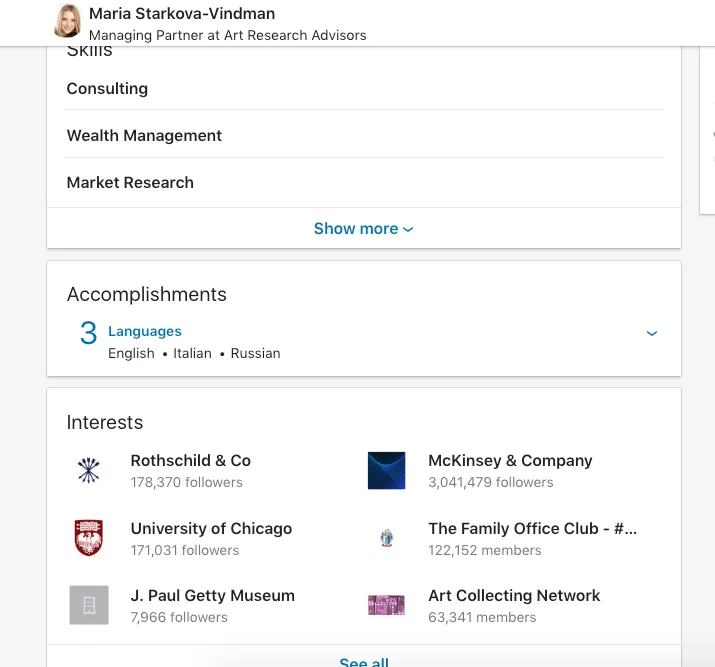Viewport: 715px width, 667px height.
Task: Click the English • Italian • Russian line
Action: coord(194,353)
